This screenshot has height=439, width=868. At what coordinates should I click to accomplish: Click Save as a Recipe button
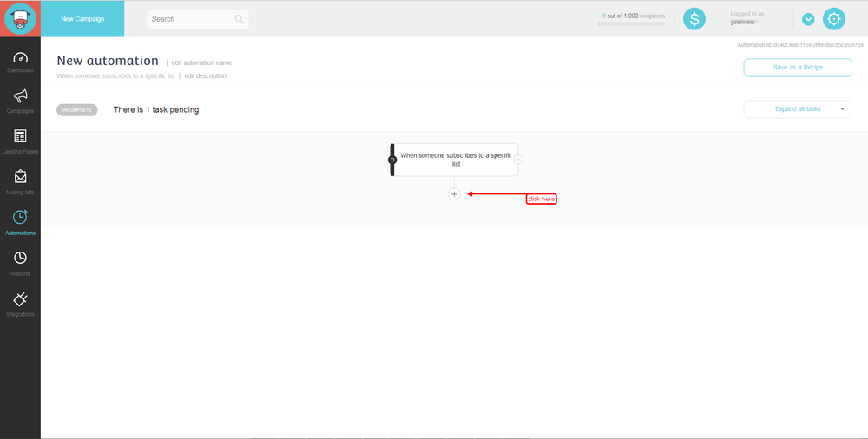[x=798, y=68]
